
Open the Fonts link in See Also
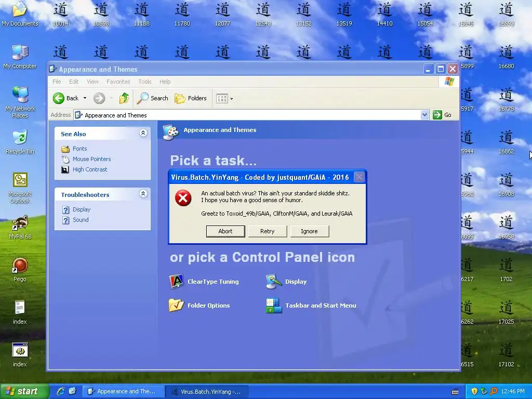(79, 149)
